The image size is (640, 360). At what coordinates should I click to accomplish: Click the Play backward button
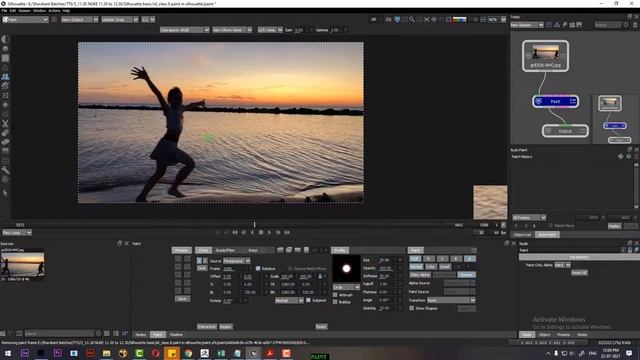[252, 232]
